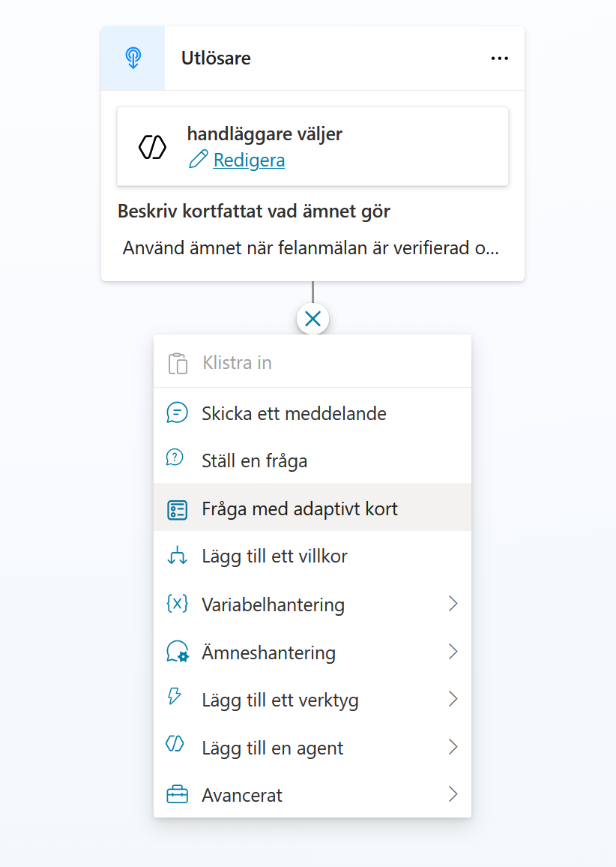Open Lägg till en agent entry
This screenshot has width=616, height=867.
click(312, 747)
